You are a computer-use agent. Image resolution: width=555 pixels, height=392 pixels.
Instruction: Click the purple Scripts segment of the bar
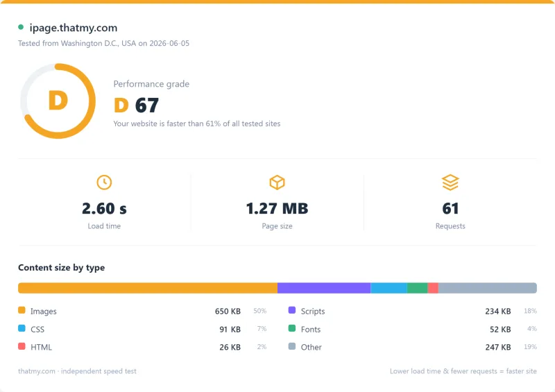click(324, 288)
